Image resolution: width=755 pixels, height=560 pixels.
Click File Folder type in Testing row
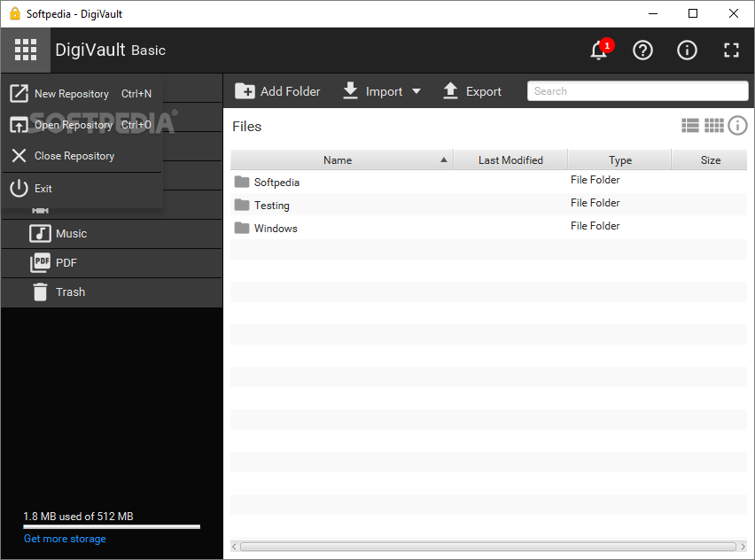tap(595, 203)
